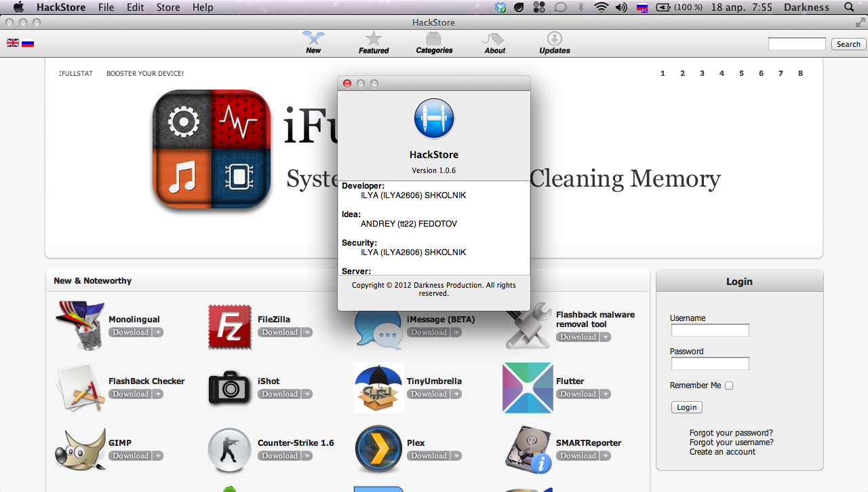Open the File menu

106,7
